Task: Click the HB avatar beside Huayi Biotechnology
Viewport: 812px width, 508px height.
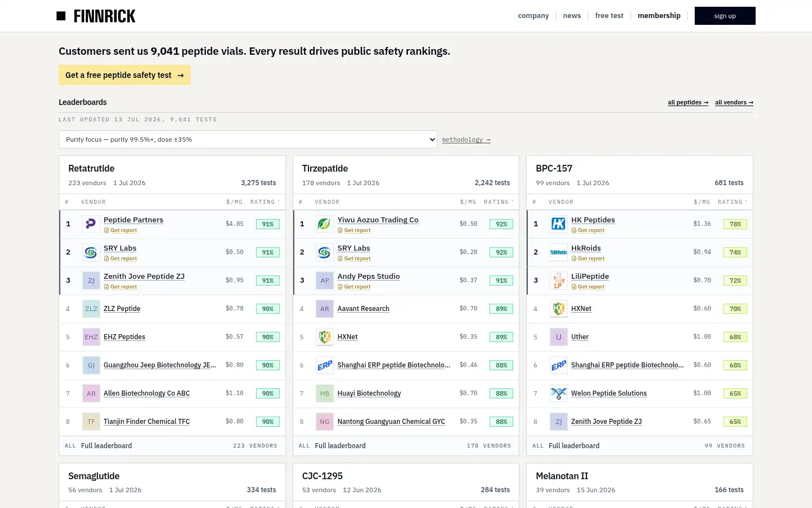Action: 325,393
